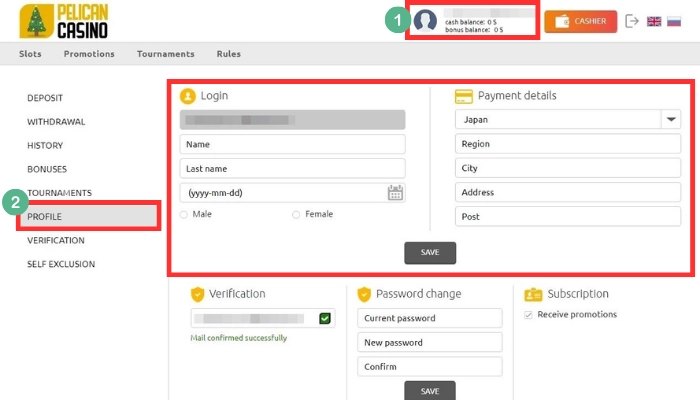Click the logout arrow icon
This screenshot has height=400, width=700.
[632, 21]
